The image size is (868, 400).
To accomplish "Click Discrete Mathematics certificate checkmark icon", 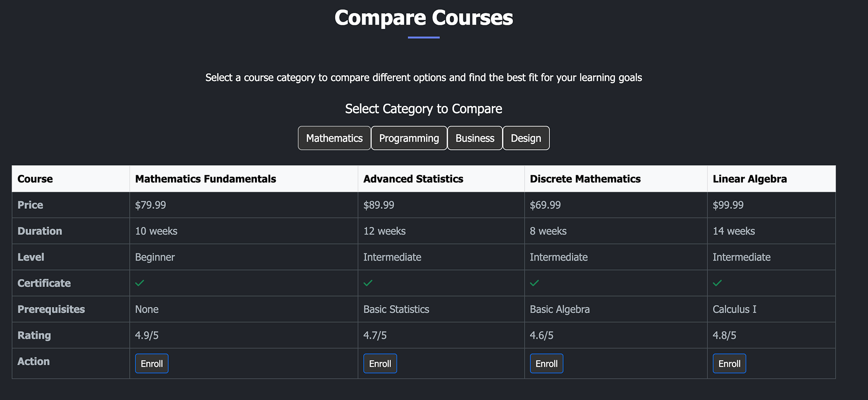I will point(534,283).
